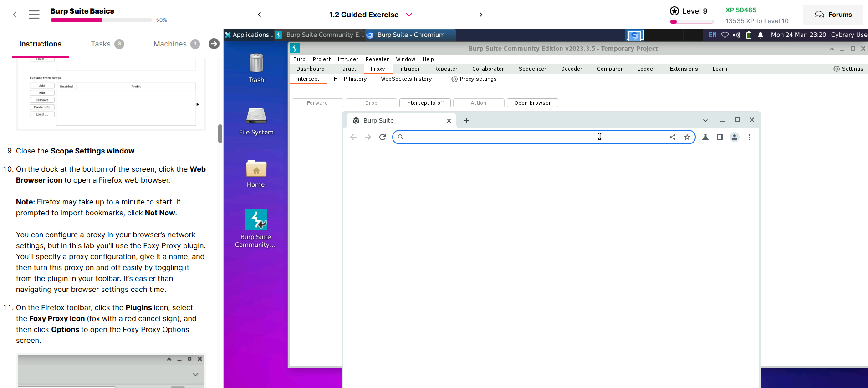This screenshot has width=868, height=388.
Task: Bookmark the page with the star icon
Action: click(687, 137)
